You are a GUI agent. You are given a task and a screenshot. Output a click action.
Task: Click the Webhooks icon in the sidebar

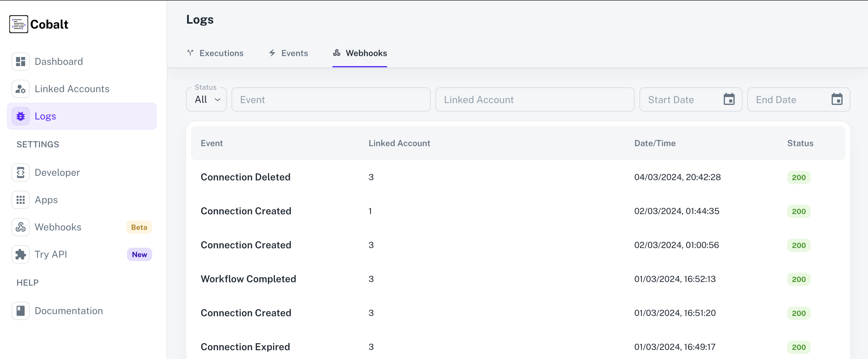pos(20,227)
